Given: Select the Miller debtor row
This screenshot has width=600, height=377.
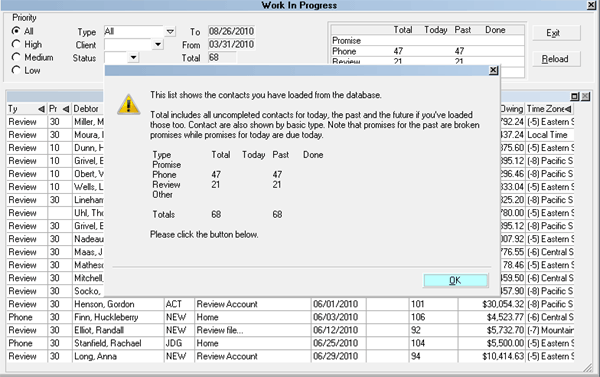Looking at the screenshot, I should pos(55,122).
